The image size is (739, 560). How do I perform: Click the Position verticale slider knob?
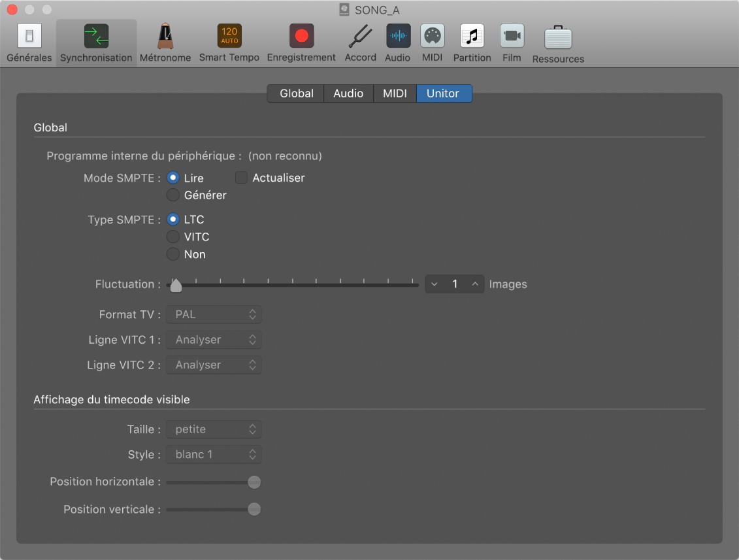click(254, 509)
